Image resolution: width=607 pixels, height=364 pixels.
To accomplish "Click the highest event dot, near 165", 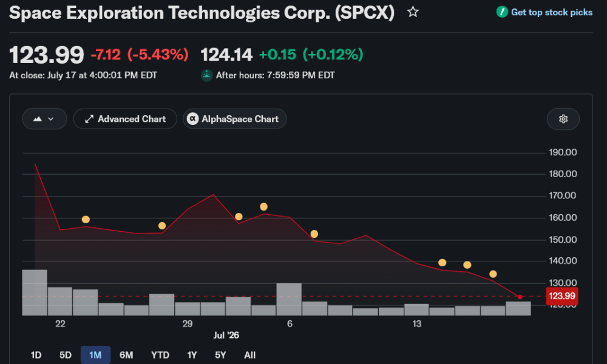I will [263, 206].
